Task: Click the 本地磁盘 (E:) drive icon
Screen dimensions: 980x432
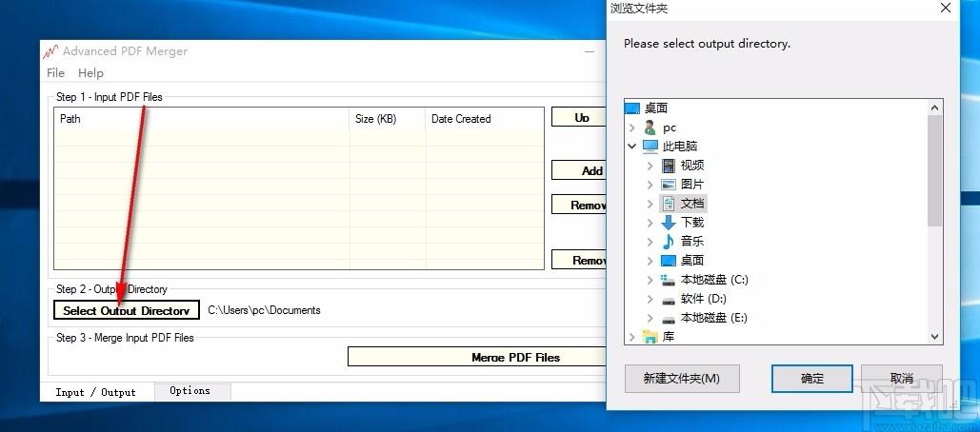Action: click(x=669, y=319)
